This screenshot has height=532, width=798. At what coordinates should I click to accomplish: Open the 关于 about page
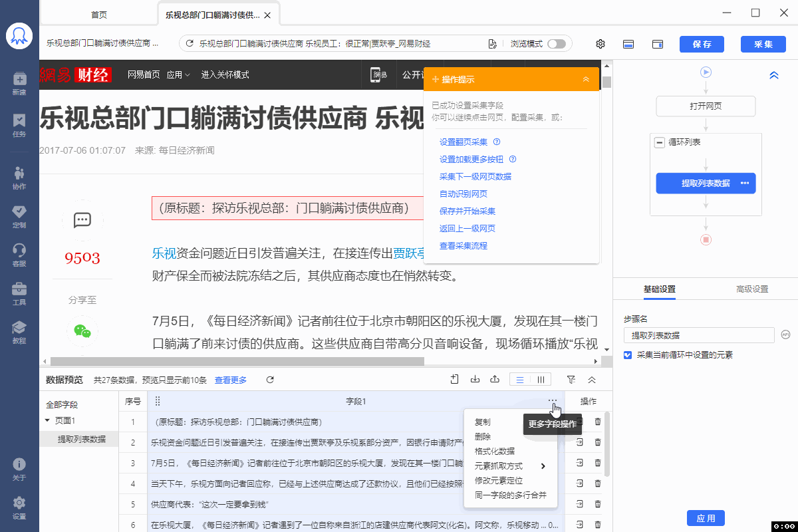[19, 468]
